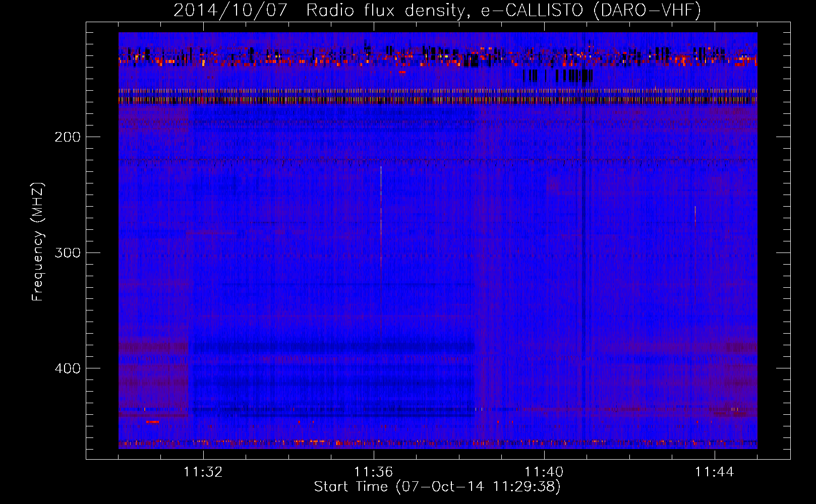Click the '11:36' time axis label
Image resolution: width=816 pixels, height=504 pixels.
[373, 472]
